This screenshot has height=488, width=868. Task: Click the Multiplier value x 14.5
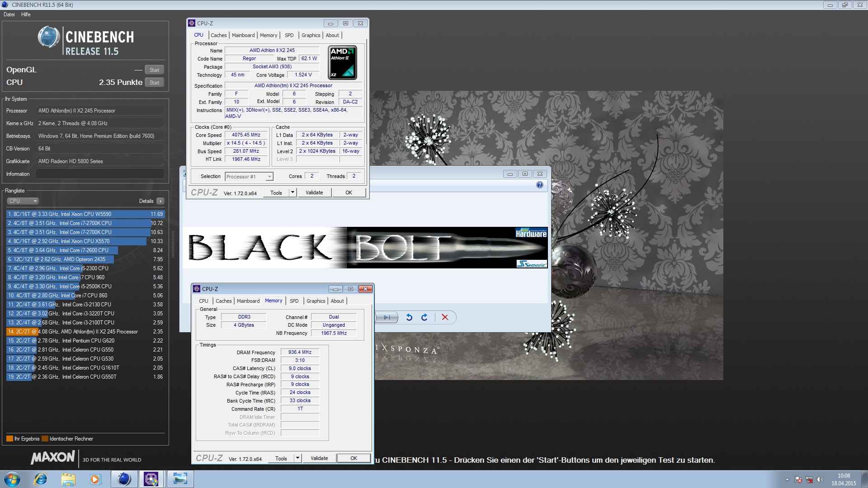pyautogui.click(x=246, y=143)
